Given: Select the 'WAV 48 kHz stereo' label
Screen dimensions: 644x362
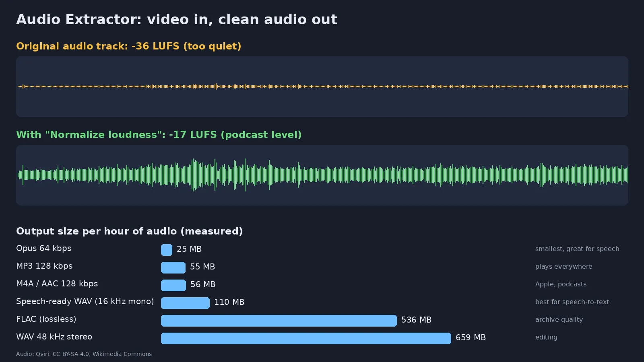Looking at the screenshot, I should (x=54, y=337).
